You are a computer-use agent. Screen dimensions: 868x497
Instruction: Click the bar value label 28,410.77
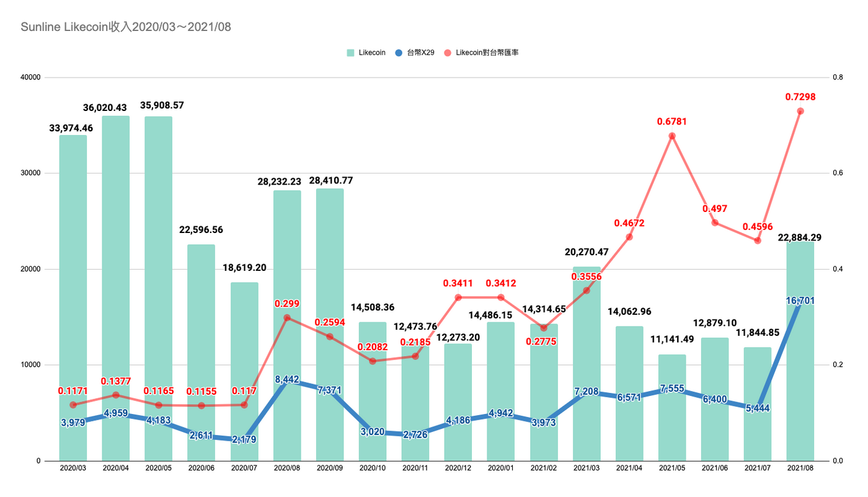coord(330,180)
